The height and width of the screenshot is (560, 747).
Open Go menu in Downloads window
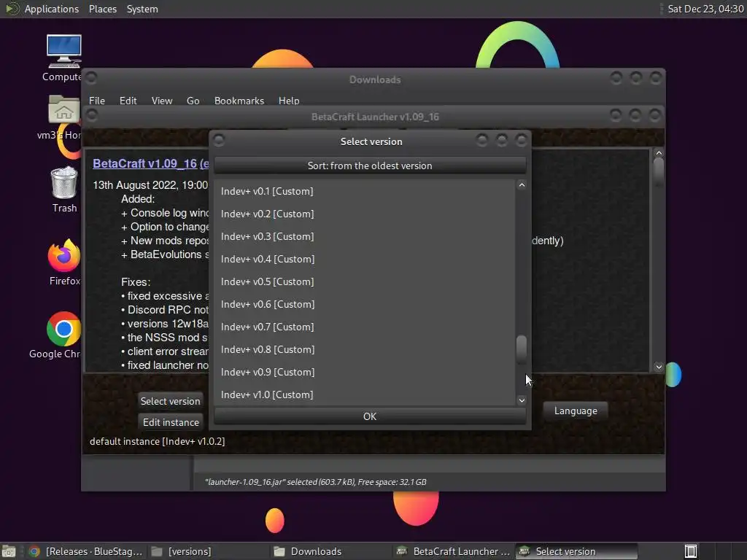(193, 101)
